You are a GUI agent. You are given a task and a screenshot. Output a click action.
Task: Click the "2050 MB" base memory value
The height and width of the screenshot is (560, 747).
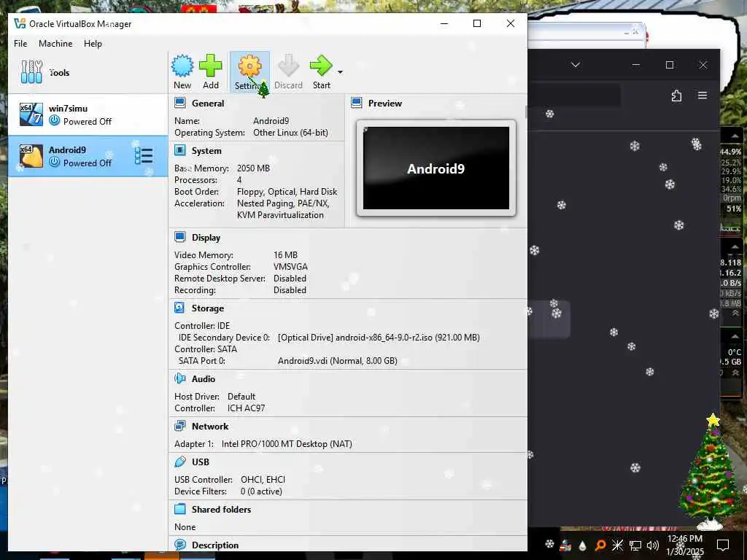click(253, 168)
